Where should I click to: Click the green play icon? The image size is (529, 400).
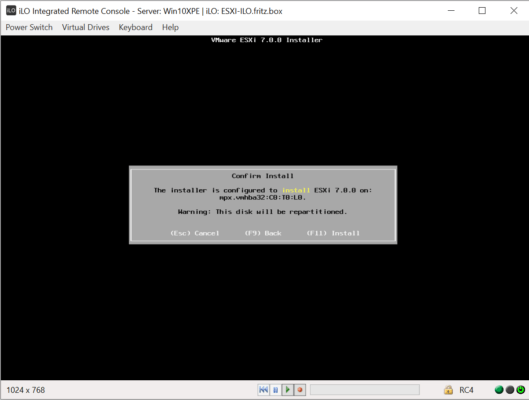(287, 390)
